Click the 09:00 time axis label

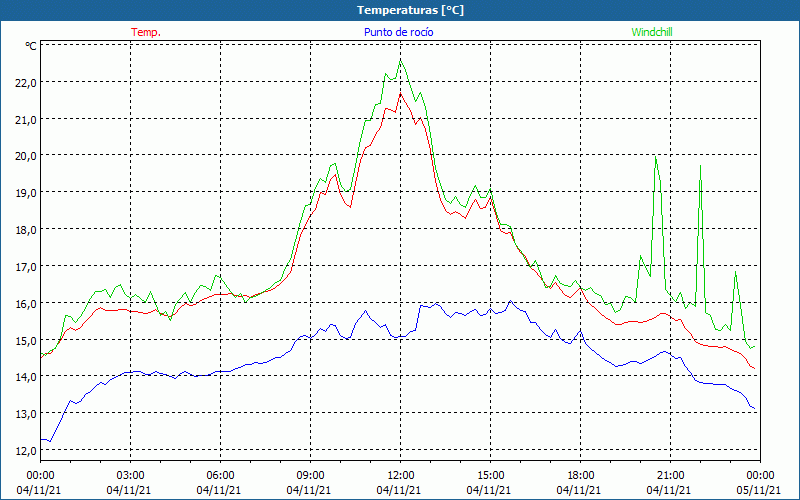310,475
